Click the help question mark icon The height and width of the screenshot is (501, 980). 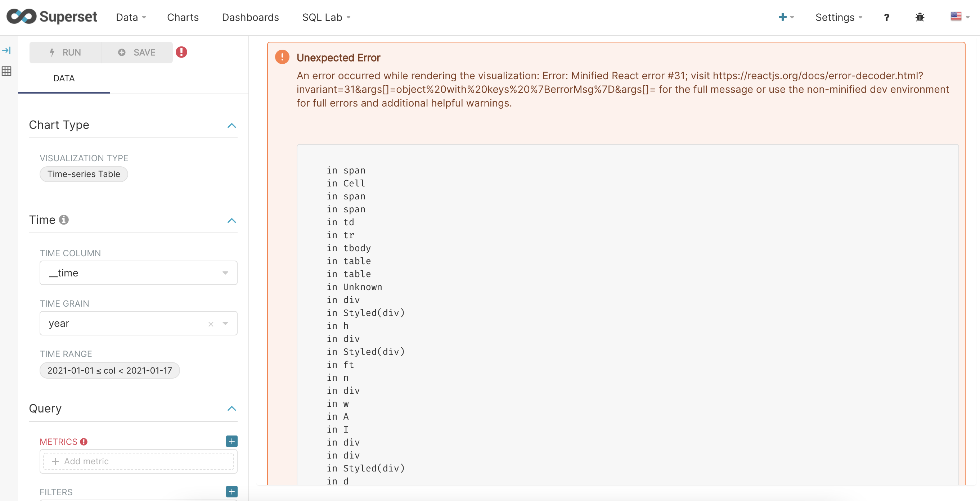pyautogui.click(x=886, y=18)
